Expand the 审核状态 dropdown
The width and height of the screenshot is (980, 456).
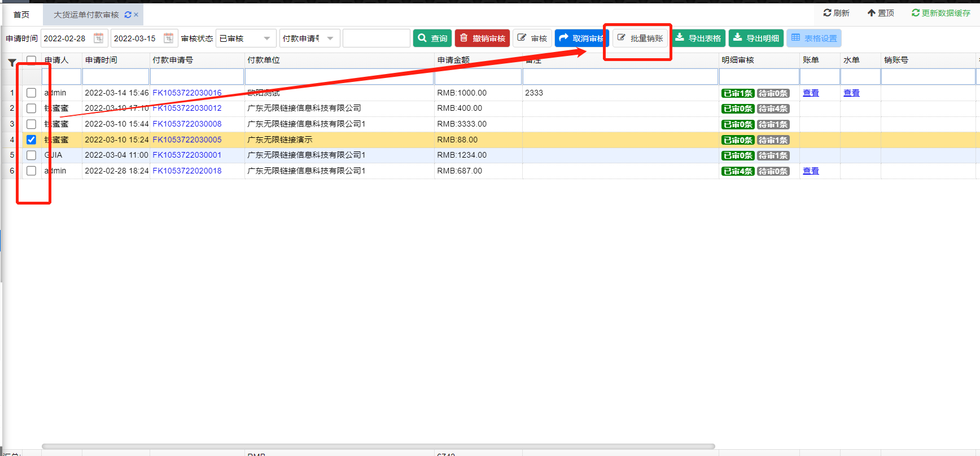pyautogui.click(x=266, y=38)
